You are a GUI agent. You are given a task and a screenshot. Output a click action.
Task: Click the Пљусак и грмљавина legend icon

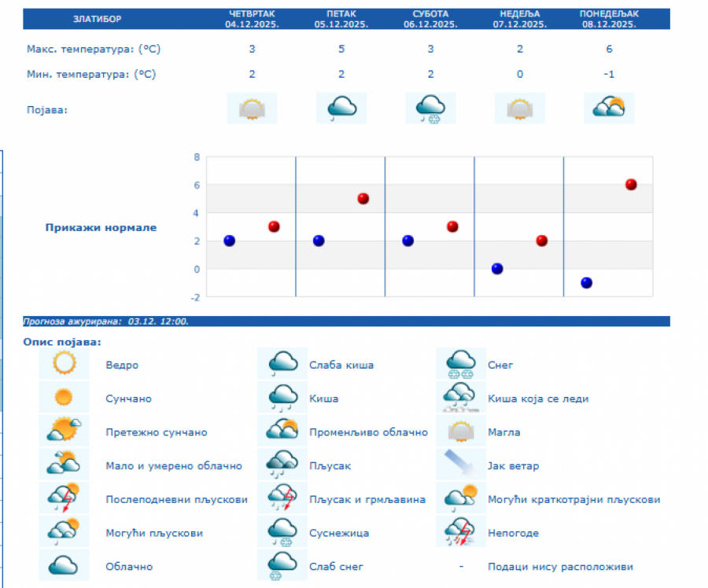283,499
